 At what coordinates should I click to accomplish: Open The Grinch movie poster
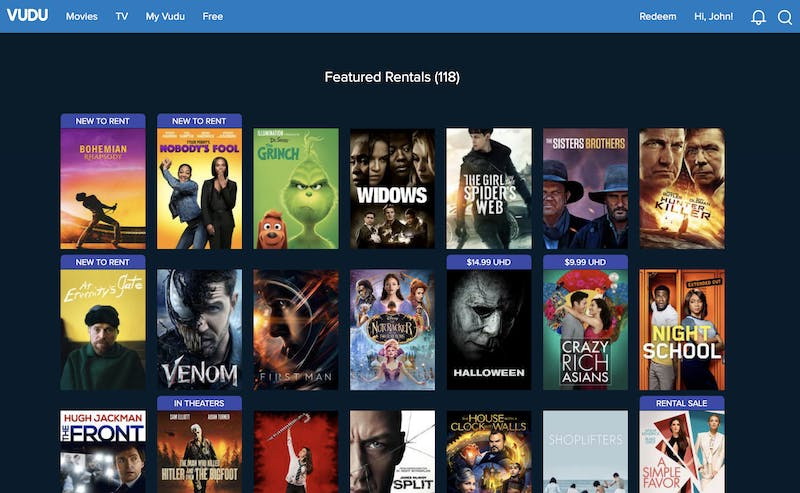tap(296, 188)
